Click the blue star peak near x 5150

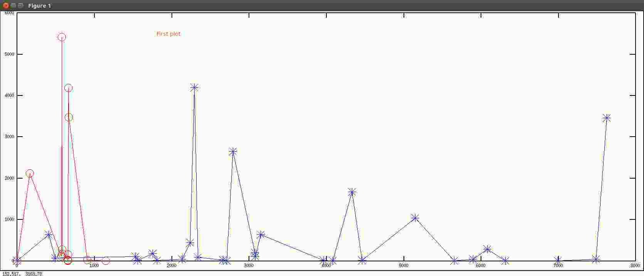(415, 218)
